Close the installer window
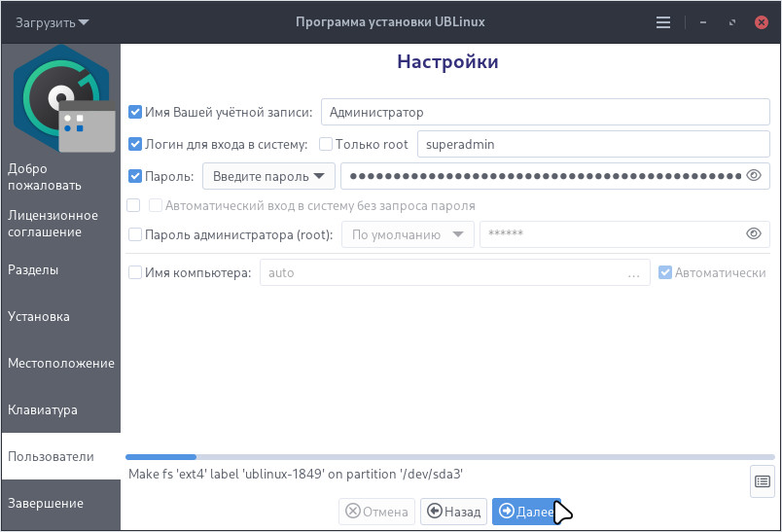Viewport: 782px width, 532px height. pos(761,22)
